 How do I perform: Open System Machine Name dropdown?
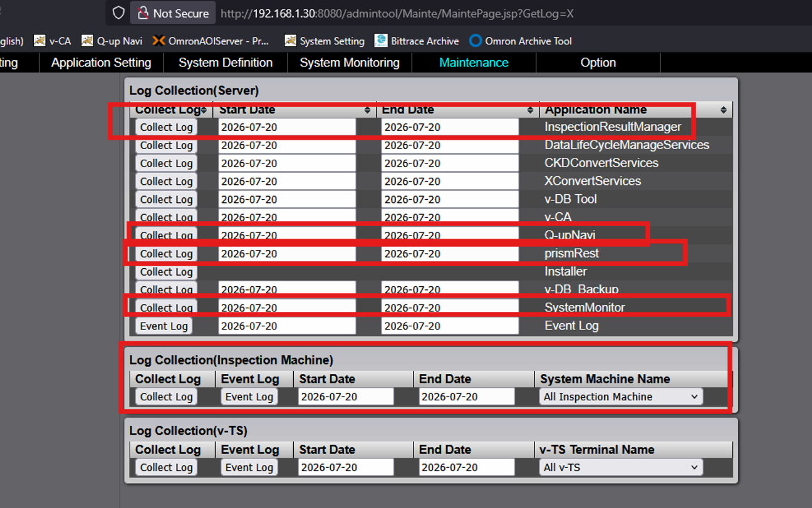[x=621, y=397]
